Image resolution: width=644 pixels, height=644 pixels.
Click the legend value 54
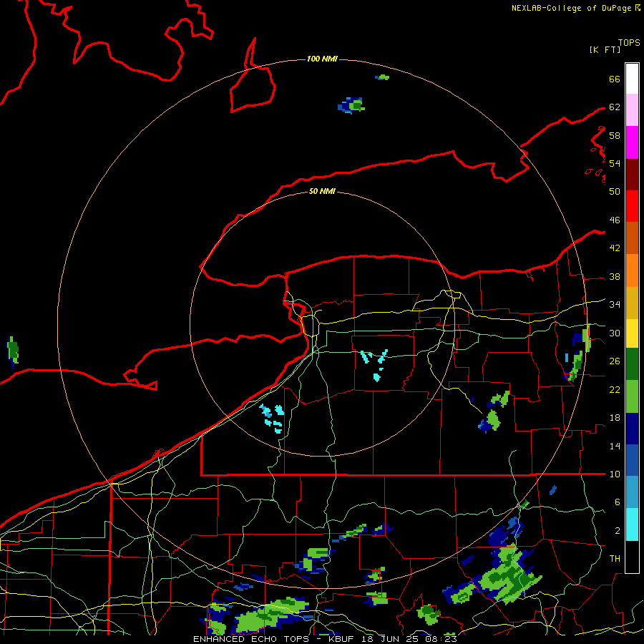tap(615, 163)
